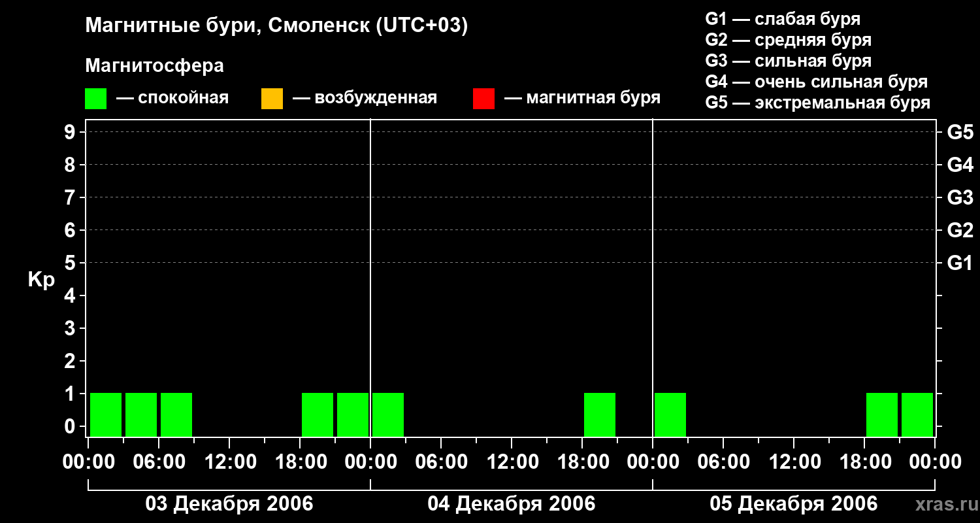Viewport: 980px width, 523px height.
Task: Click the Kp axis label
Action: tap(41, 281)
